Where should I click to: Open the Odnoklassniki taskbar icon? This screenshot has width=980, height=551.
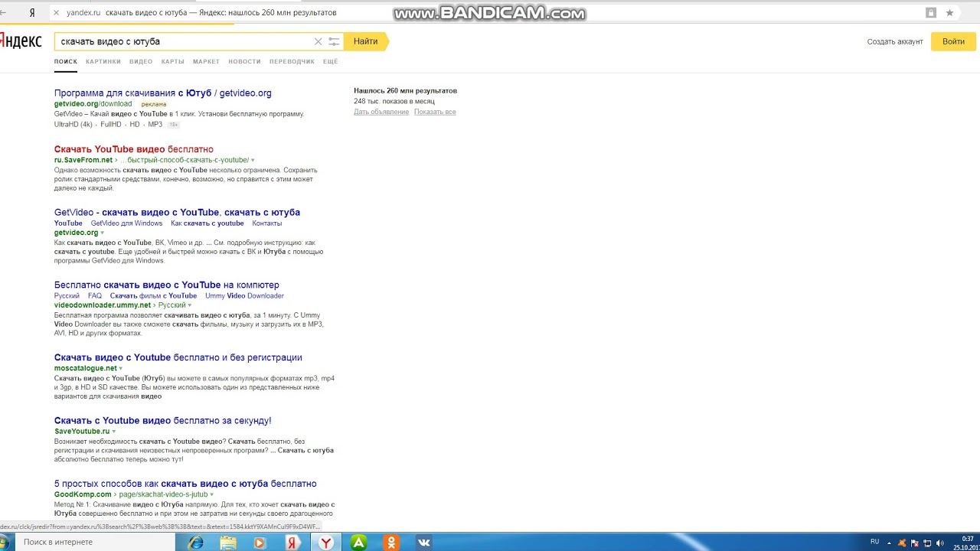391,543
